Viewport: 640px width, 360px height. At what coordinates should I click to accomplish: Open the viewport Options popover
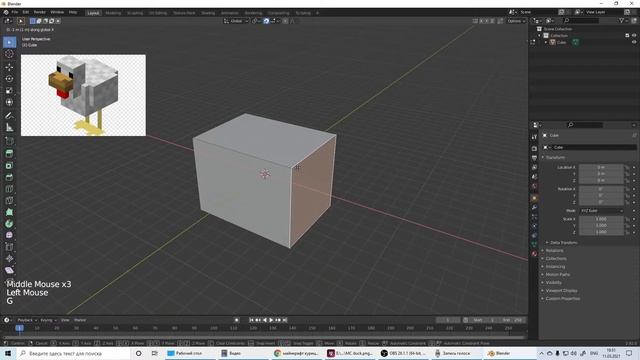click(x=516, y=21)
